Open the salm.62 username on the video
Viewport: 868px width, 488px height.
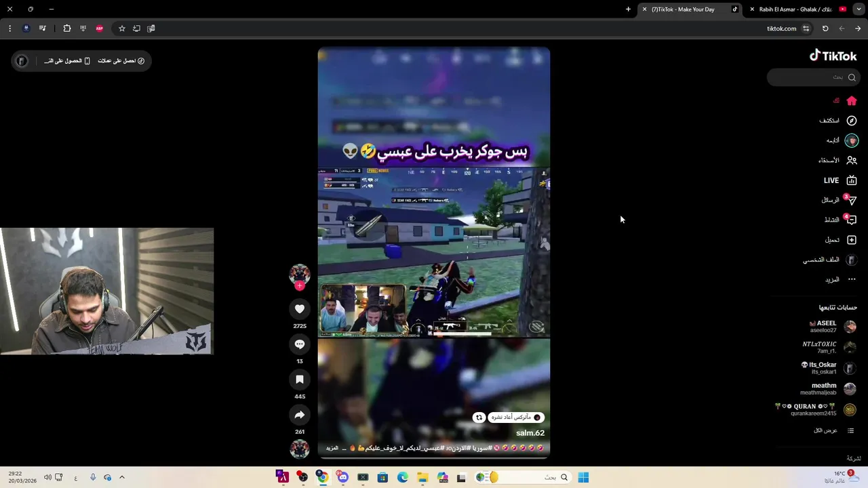(x=530, y=433)
